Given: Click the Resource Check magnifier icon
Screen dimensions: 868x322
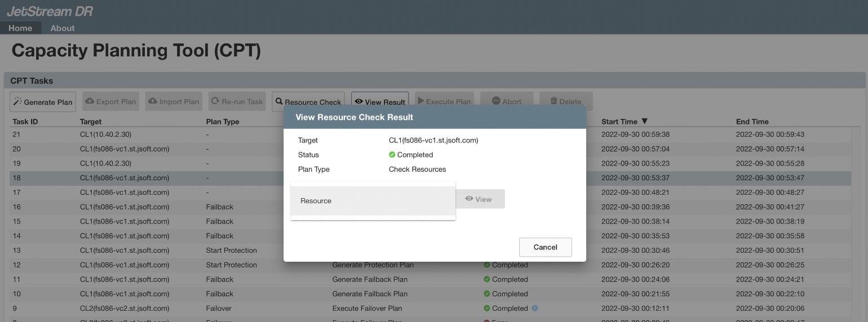Looking at the screenshot, I should click(x=279, y=102).
